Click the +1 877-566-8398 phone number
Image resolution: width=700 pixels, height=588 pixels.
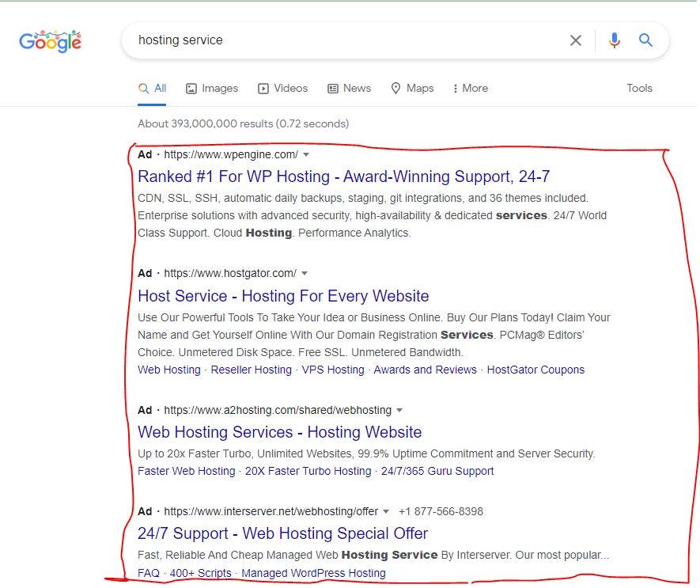point(441,511)
